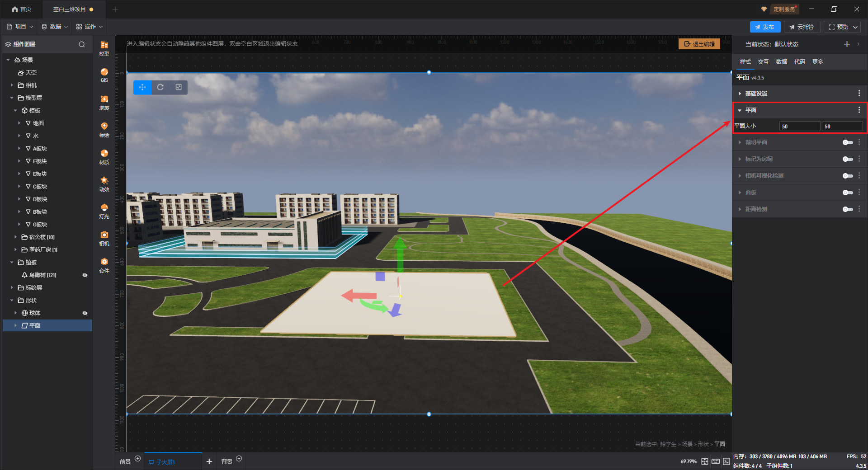Open the 模型 component library icon
Screen dimensions: 868x470
tap(104, 48)
